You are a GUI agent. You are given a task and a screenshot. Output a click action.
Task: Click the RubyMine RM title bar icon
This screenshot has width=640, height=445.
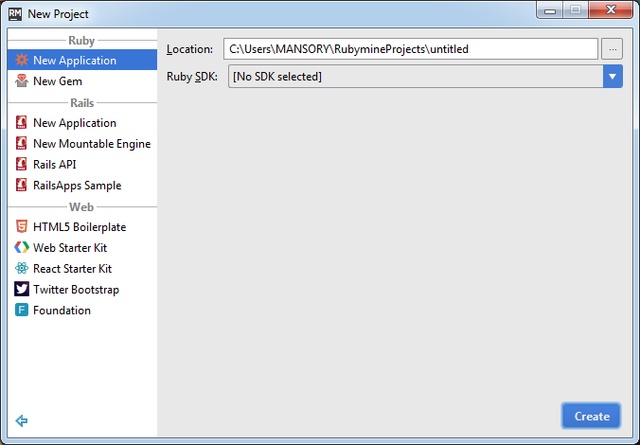point(15,13)
